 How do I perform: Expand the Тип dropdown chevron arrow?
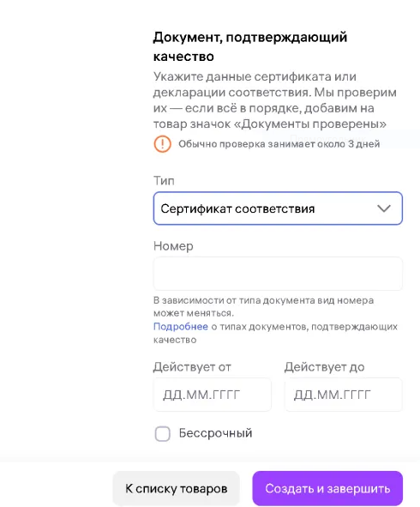coord(384,208)
